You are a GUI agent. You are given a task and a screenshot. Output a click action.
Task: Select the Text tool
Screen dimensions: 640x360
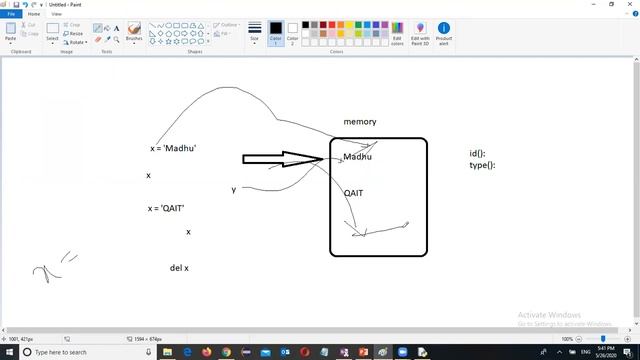point(116,28)
